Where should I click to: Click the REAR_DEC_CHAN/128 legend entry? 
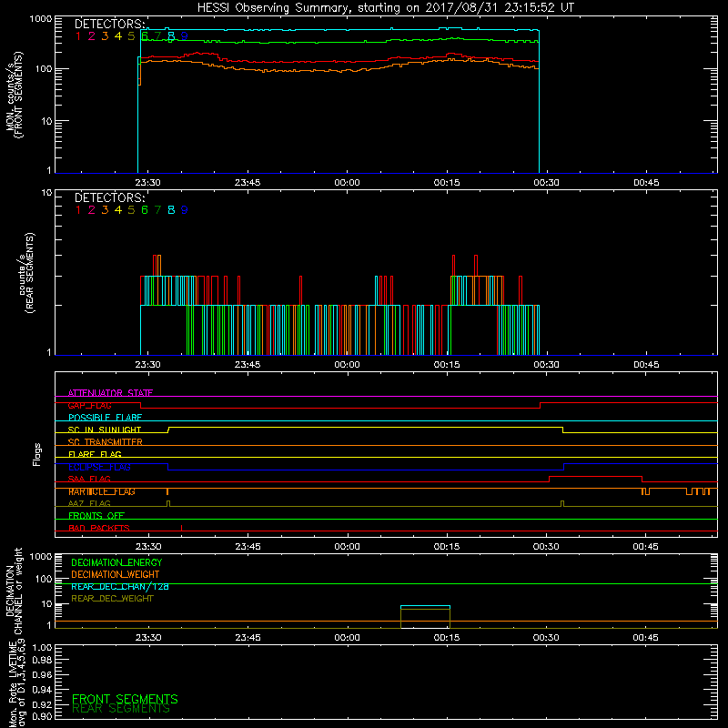point(120,587)
